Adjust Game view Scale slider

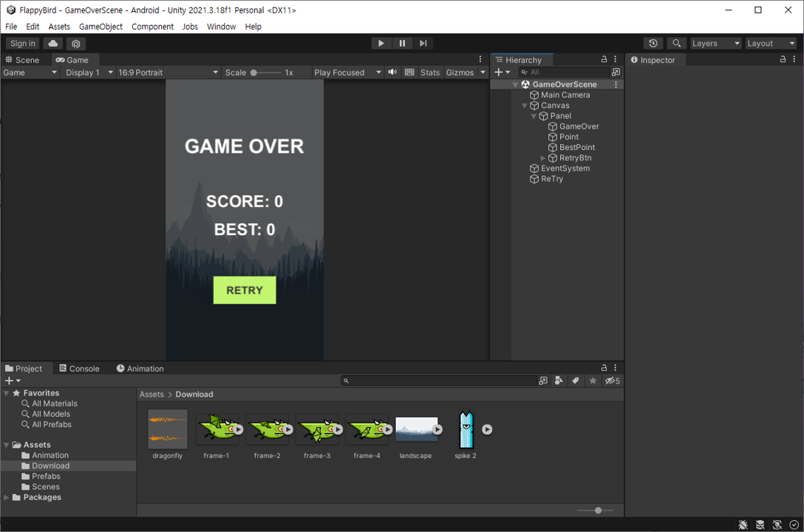point(253,72)
